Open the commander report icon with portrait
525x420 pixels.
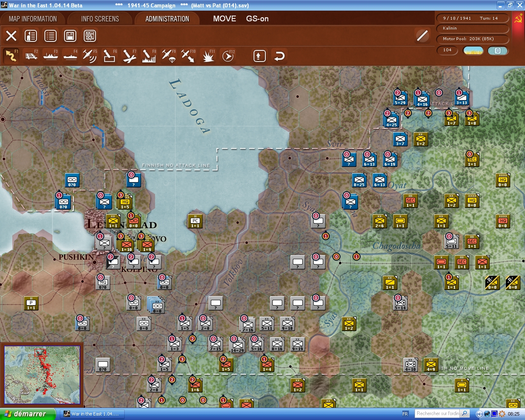click(x=31, y=36)
